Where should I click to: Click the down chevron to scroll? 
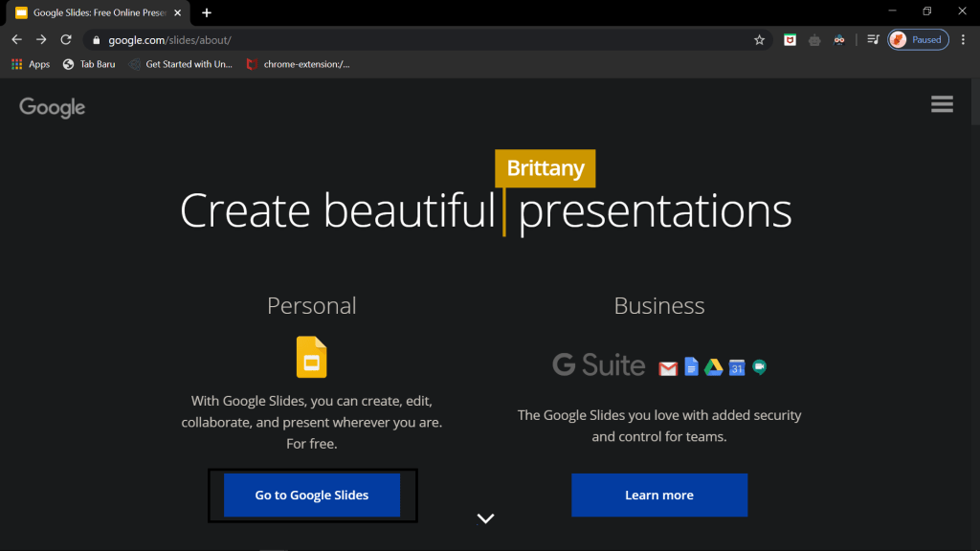point(486,518)
